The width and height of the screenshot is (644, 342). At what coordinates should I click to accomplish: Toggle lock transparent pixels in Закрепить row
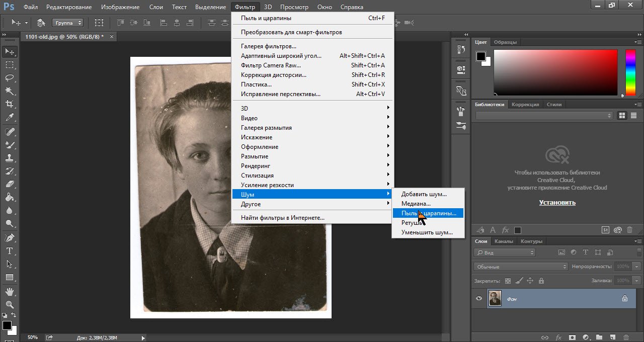508,281
